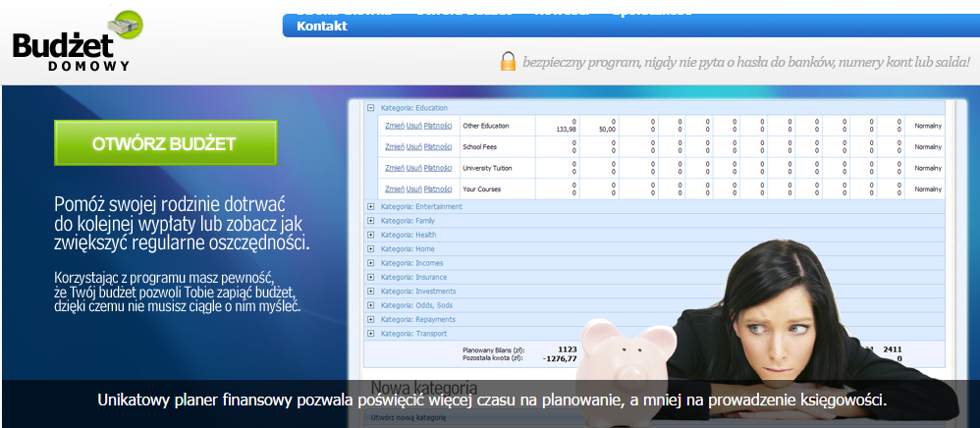Click Normalny in the University Tuition row

point(928,168)
